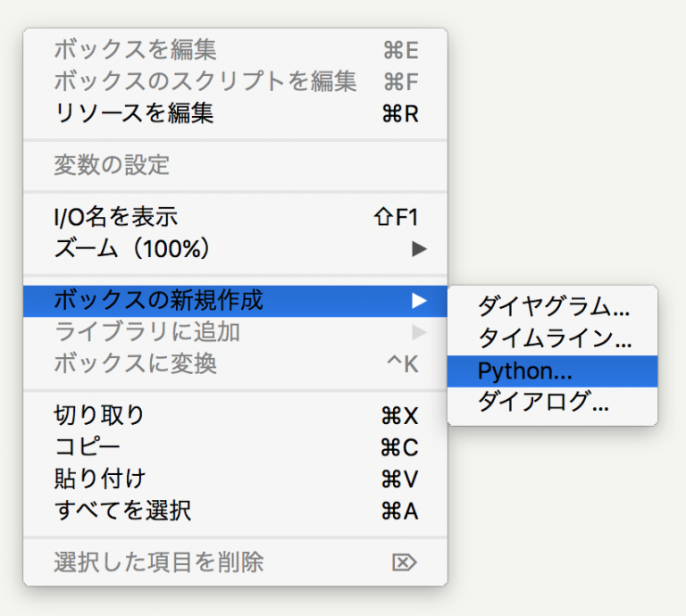The height and width of the screenshot is (616, 686).
Task: Highlight the ボックスの新規作成 menu item
Action: point(159,301)
